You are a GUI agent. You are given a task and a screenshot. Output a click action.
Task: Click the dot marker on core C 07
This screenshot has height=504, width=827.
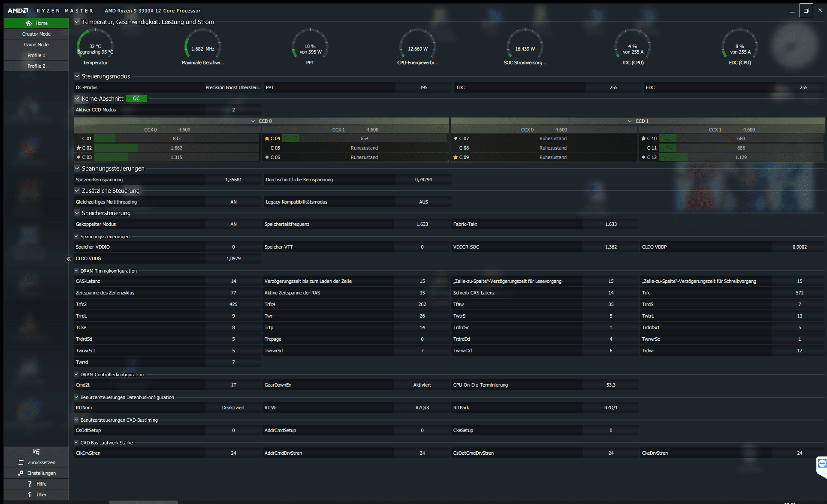tap(456, 138)
